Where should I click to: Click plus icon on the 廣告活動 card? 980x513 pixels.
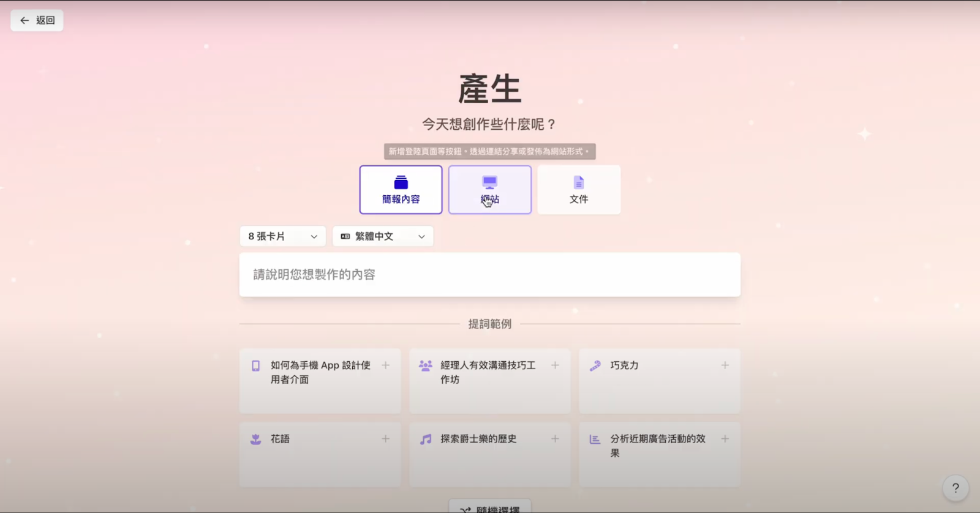725,439
